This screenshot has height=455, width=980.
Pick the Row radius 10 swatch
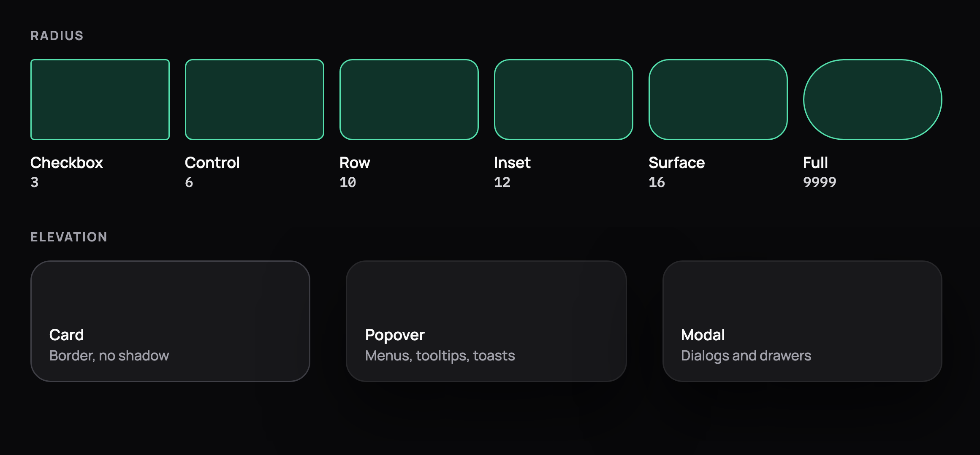[409, 100]
